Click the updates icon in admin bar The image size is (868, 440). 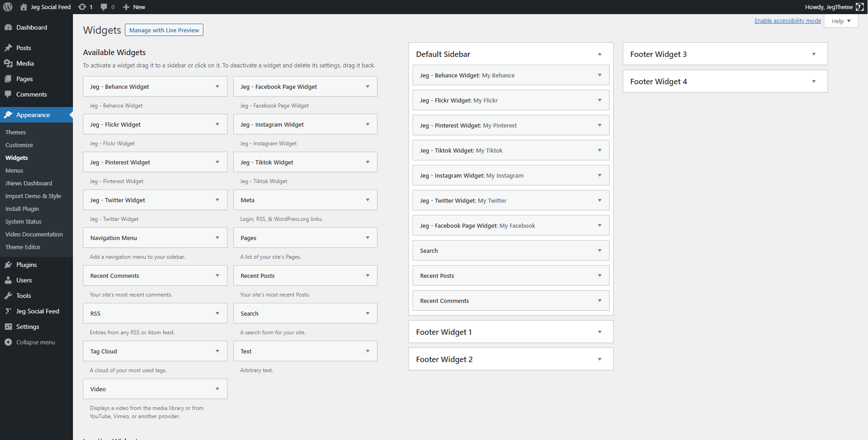(82, 7)
